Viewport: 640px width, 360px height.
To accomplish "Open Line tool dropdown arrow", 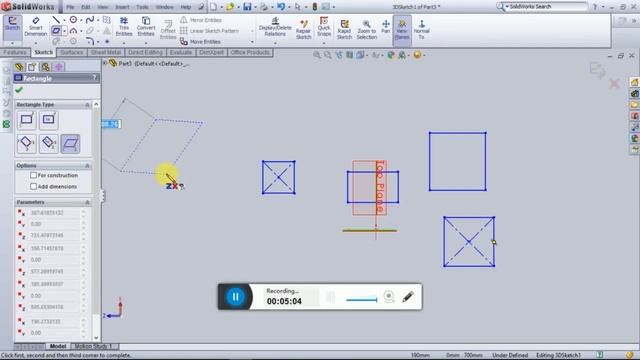I will [64, 20].
